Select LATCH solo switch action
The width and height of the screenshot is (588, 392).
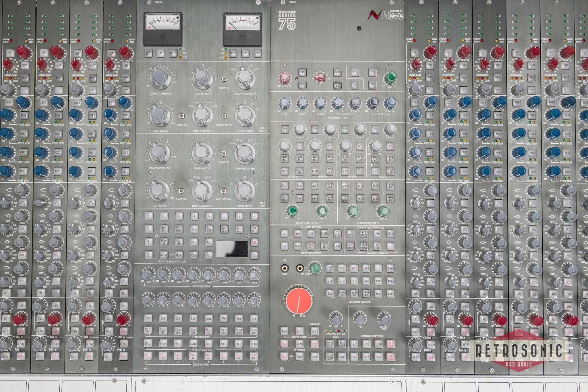[164, 255]
